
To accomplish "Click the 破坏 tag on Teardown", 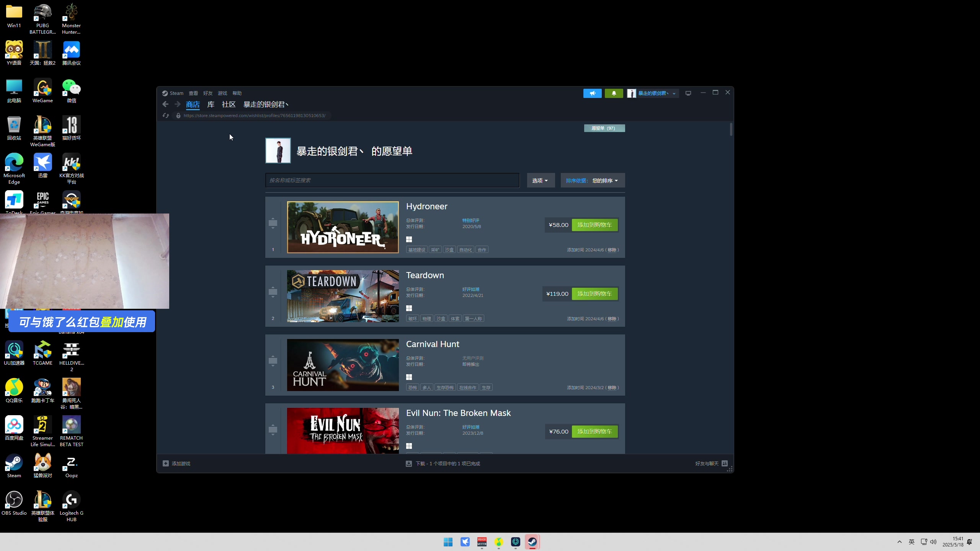I will tap(412, 319).
